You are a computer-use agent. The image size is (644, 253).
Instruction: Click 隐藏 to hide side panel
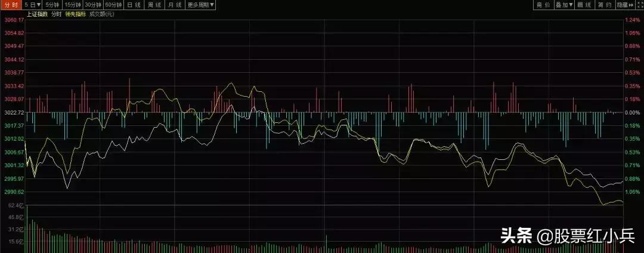pyautogui.click(x=625, y=5)
